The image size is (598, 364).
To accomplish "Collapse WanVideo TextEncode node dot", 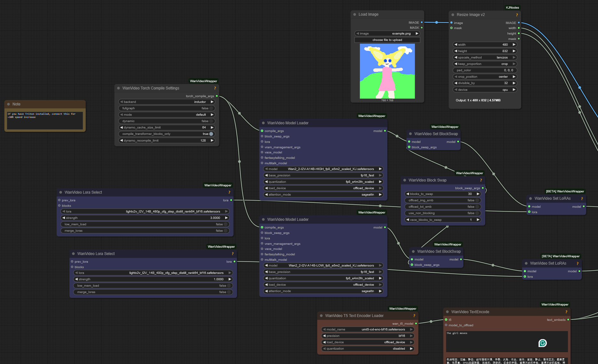I will coord(447,312).
